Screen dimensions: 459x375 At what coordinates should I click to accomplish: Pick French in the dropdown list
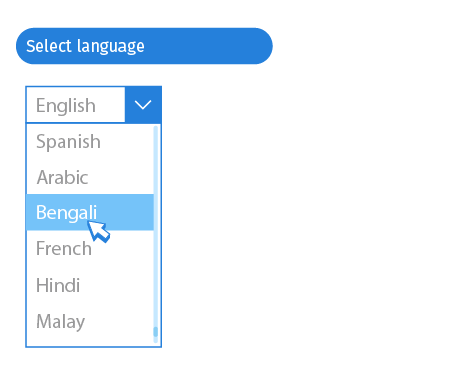coord(90,249)
